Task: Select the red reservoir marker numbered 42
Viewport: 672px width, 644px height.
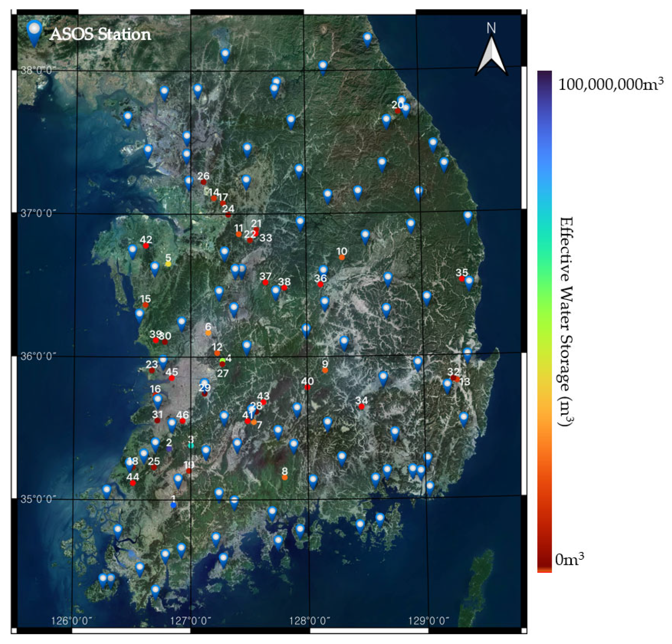Action: point(146,246)
